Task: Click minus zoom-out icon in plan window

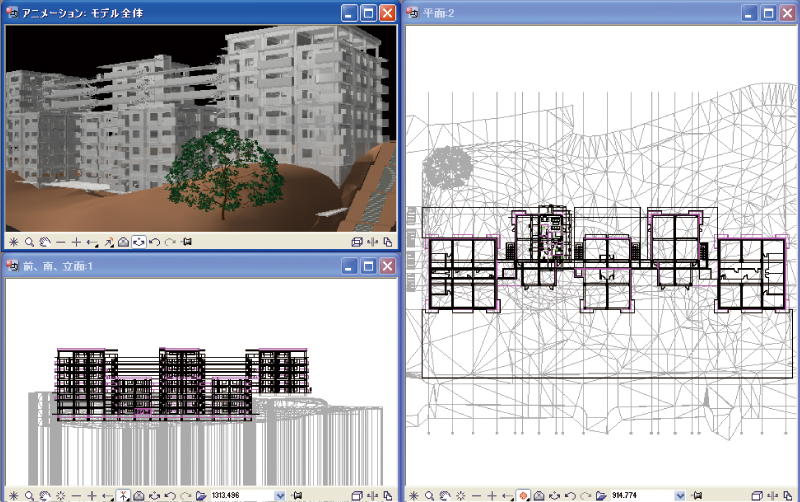Action: coord(477,495)
